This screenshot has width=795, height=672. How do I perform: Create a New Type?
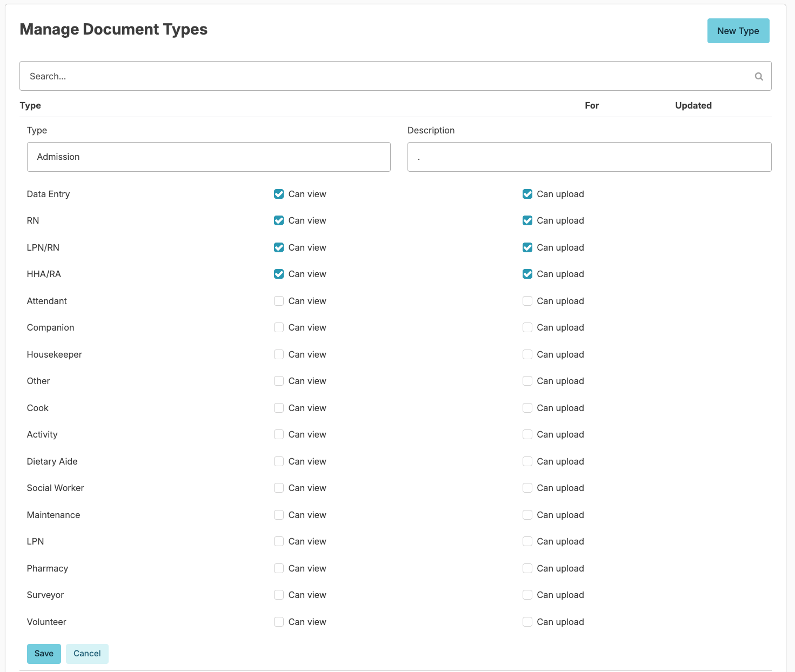738,31
